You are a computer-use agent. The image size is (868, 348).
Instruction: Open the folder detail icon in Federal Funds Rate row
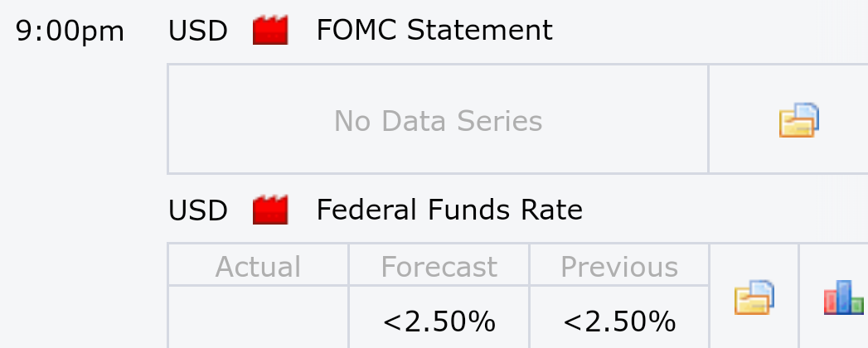coord(754,297)
